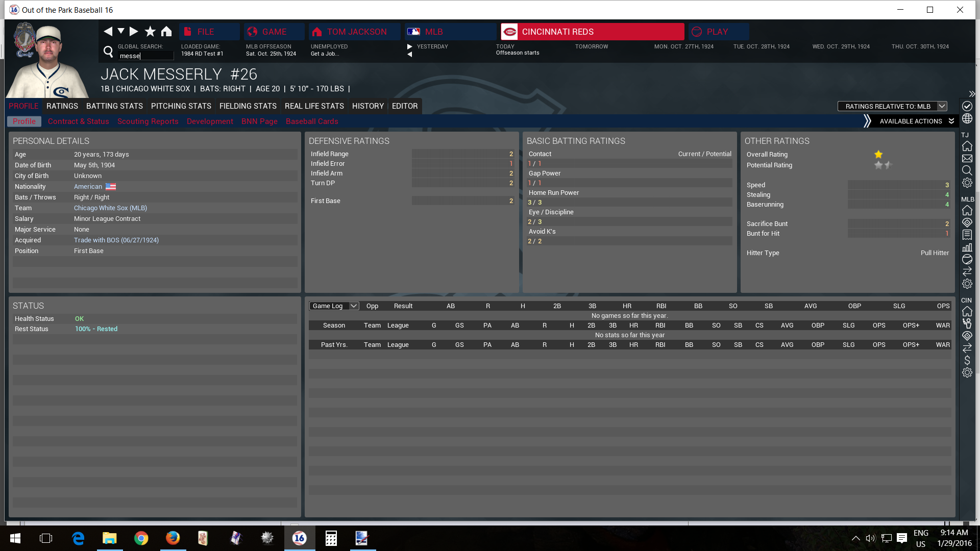Image resolution: width=980 pixels, height=551 pixels.
Task: Go forward with the right arrow navigation icon
Action: pos(134,32)
